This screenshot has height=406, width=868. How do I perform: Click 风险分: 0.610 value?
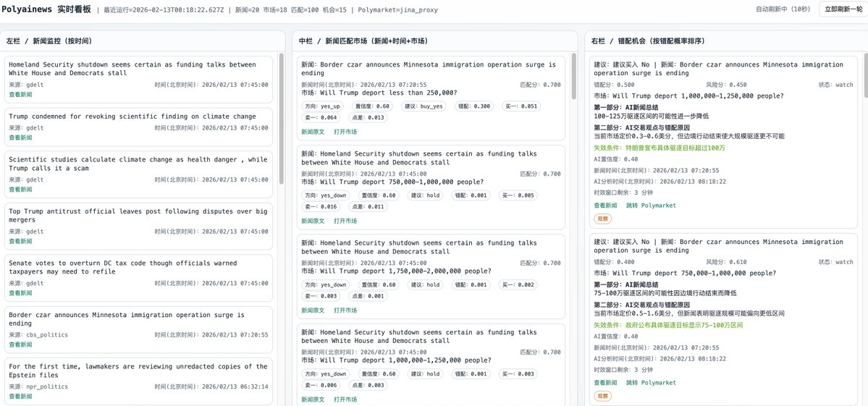click(726, 262)
